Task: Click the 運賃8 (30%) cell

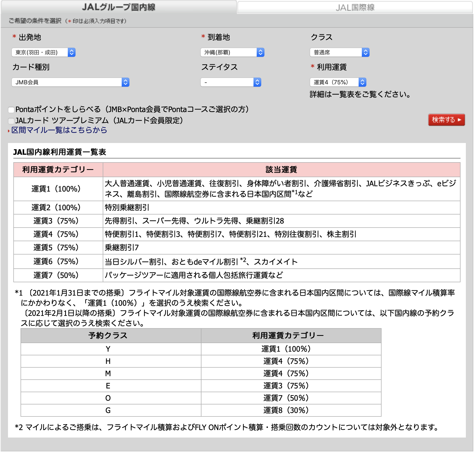Action: tap(291, 410)
